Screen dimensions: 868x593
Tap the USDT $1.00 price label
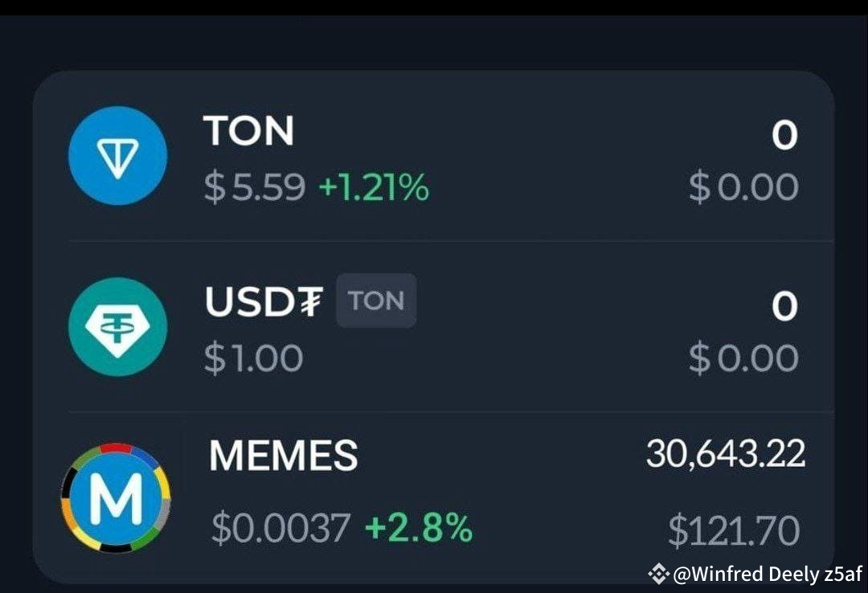point(253,357)
